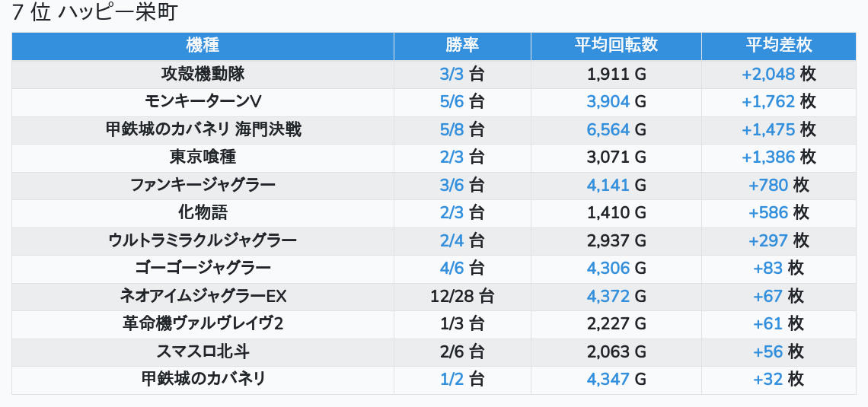Open the 2/4 link for ウルトラミラクルジャグラー
Screen dimensions: 868x407
(452, 240)
